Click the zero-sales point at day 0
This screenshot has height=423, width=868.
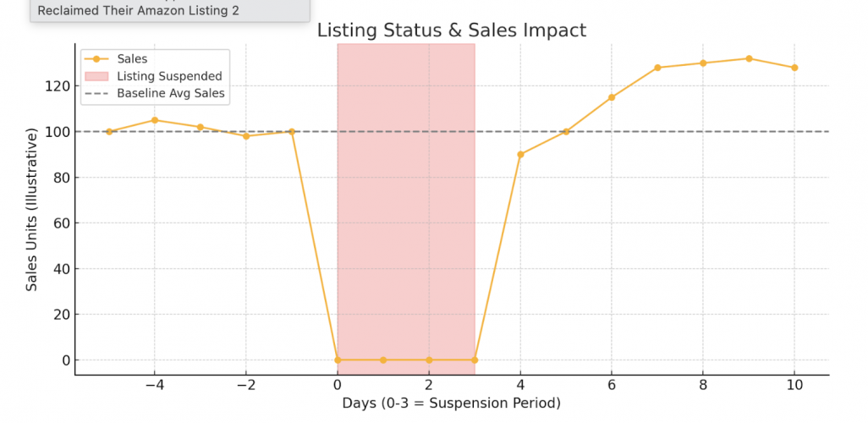[338, 360]
